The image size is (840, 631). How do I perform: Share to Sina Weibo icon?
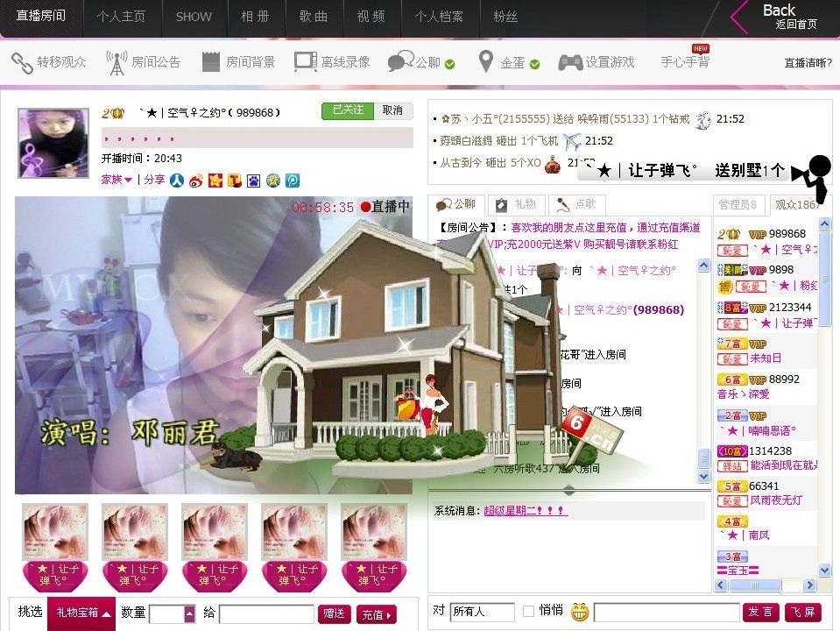pyautogui.click(x=196, y=181)
